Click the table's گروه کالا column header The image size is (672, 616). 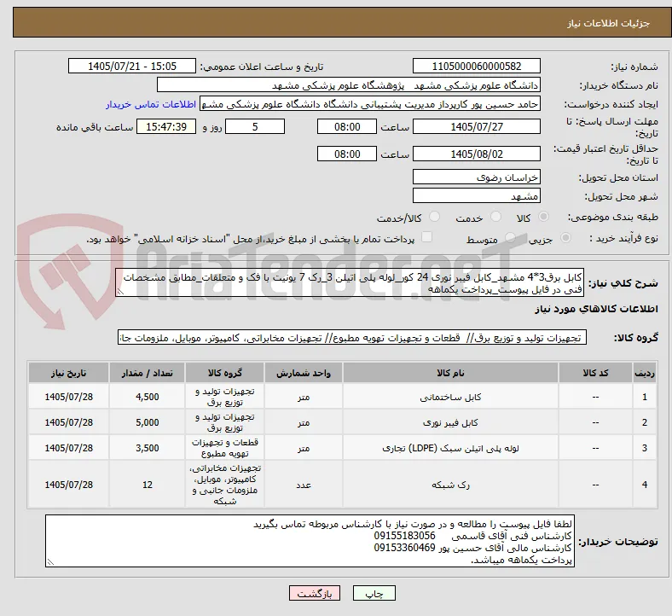tap(225, 373)
